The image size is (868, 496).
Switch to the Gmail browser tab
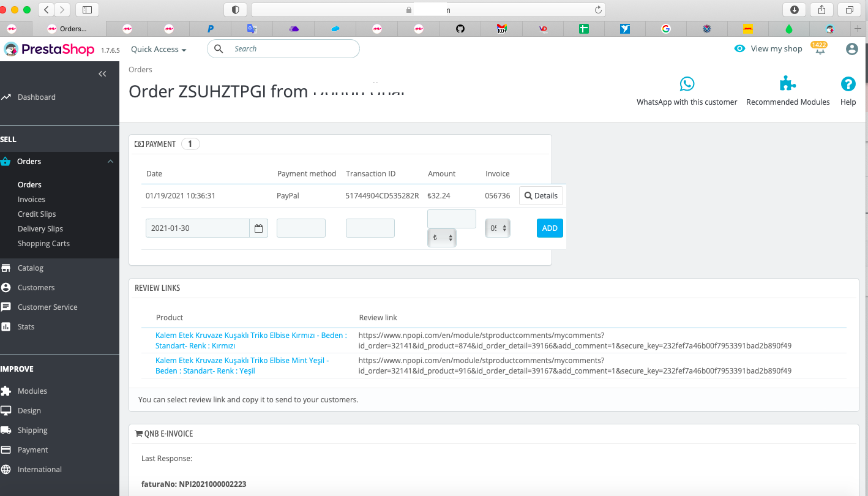click(x=502, y=29)
